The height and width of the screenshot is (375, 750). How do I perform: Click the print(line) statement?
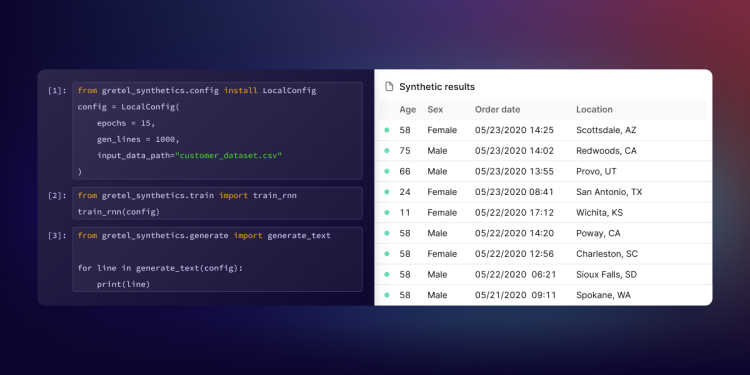click(x=123, y=284)
